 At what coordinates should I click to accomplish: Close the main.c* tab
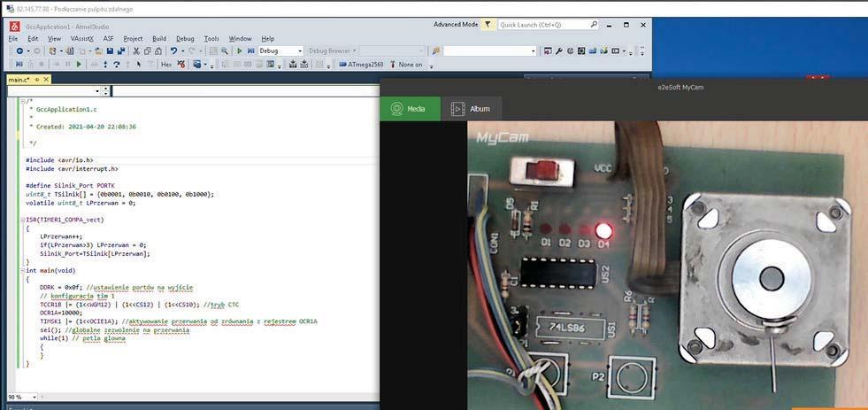point(46,80)
